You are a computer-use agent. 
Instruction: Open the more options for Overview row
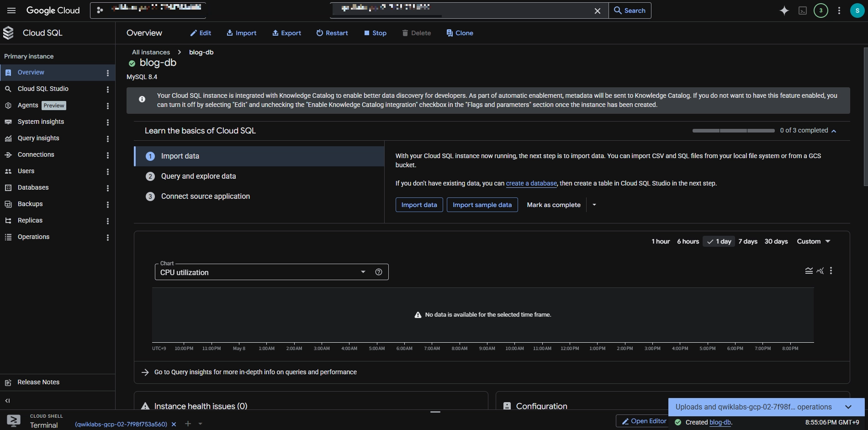pos(108,73)
